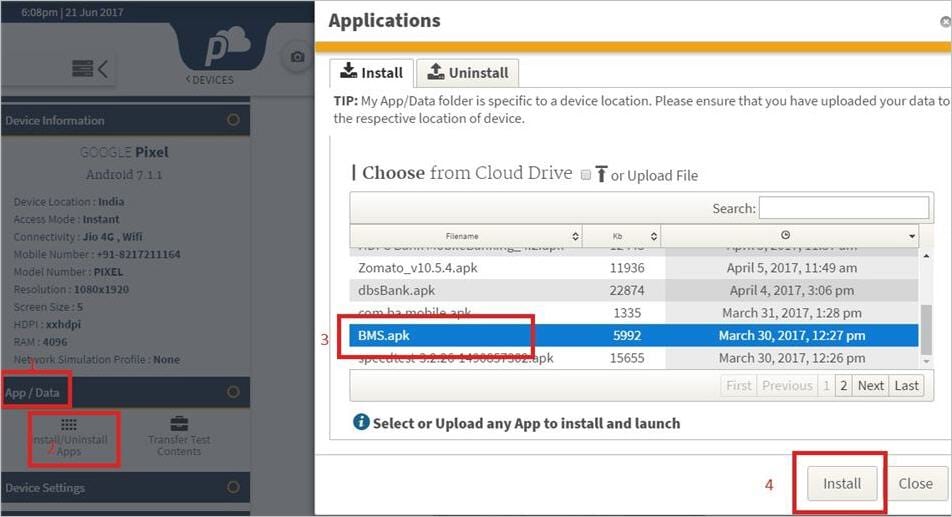Click the Install/Uninstall Apps grid icon

[69, 424]
